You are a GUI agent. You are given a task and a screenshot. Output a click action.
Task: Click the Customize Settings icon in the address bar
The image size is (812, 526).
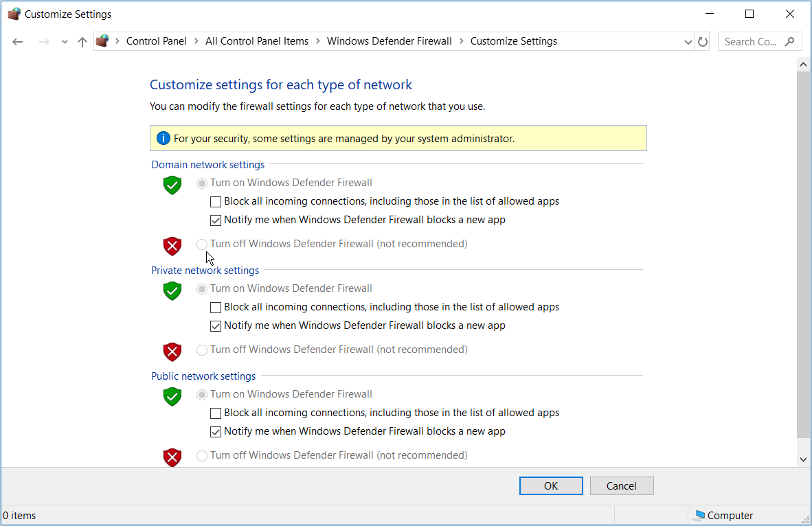102,41
